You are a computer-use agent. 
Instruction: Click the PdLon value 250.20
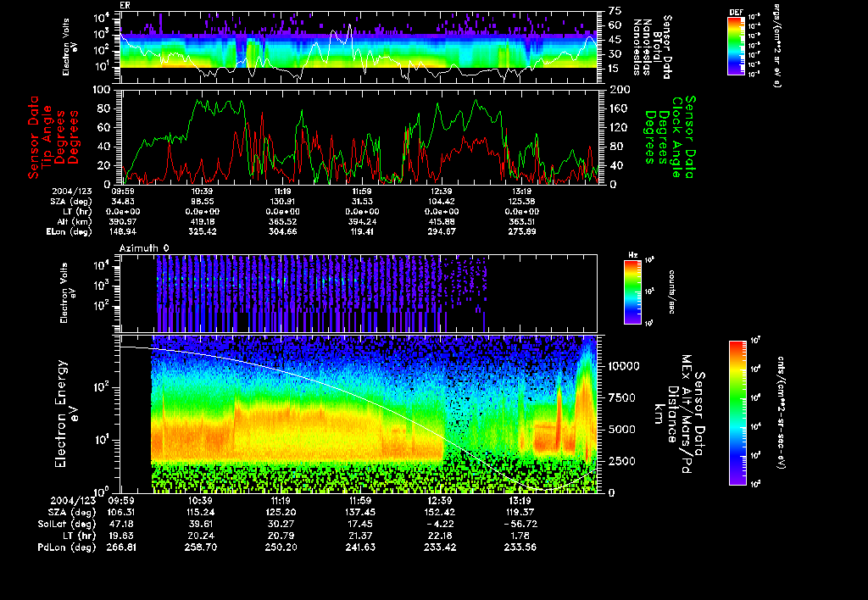click(x=281, y=547)
